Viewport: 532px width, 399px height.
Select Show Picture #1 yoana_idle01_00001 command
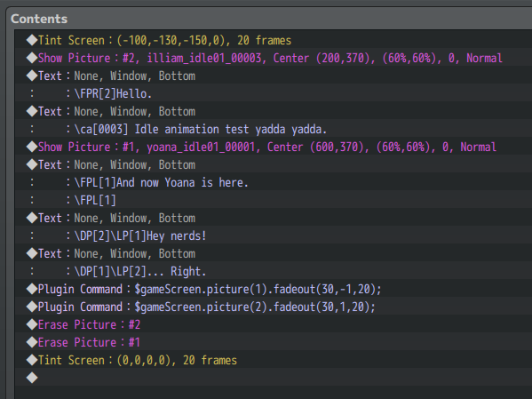click(274, 147)
